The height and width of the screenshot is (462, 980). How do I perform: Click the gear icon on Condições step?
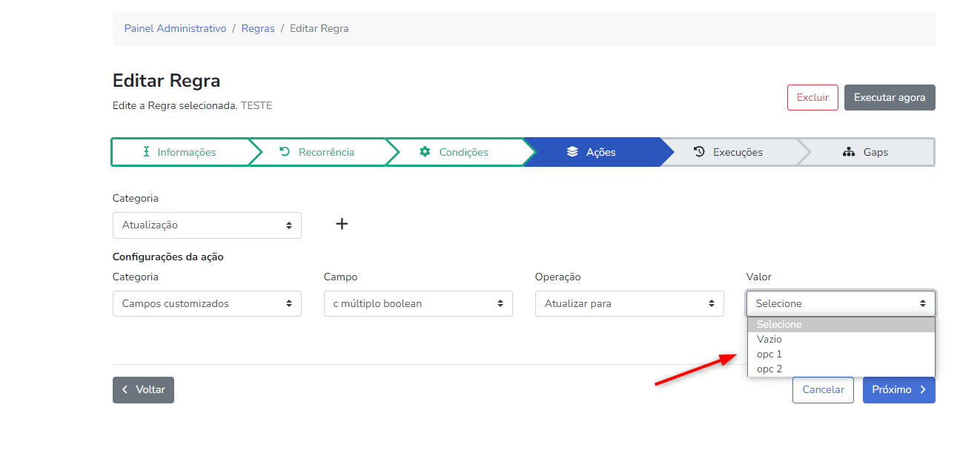(x=425, y=152)
